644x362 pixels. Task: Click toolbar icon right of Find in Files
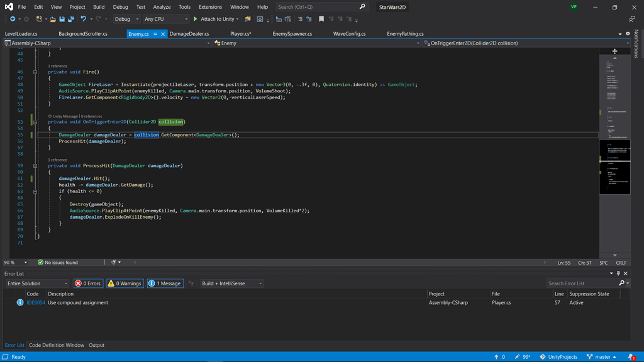tap(260, 19)
